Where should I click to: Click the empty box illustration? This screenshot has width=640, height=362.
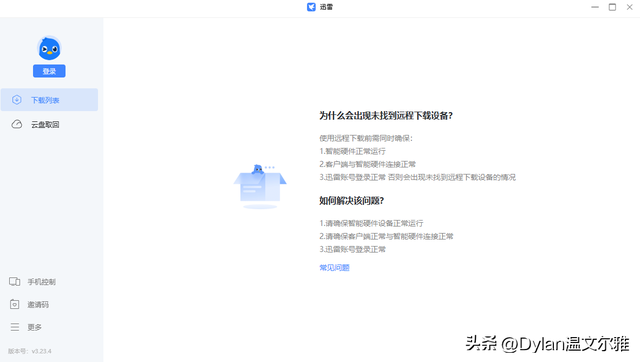point(260,186)
